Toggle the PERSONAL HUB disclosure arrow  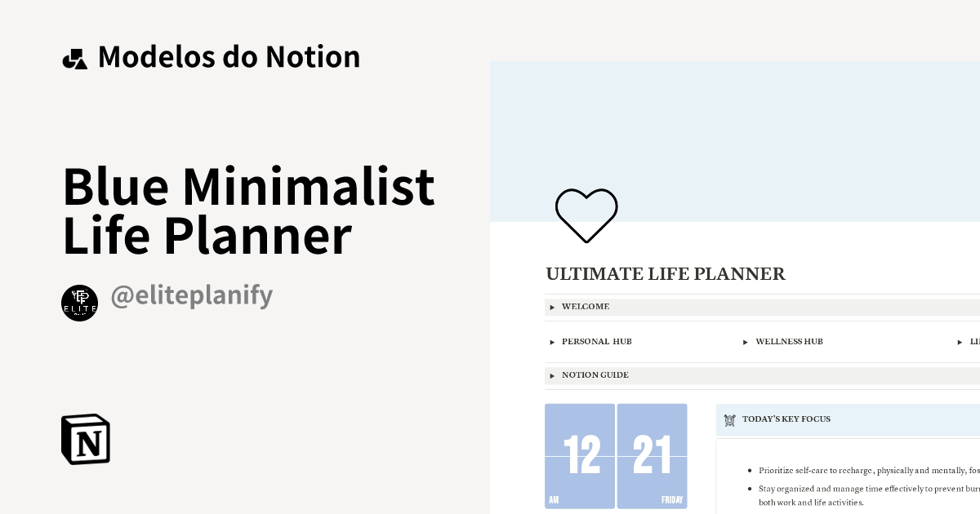point(552,342)
